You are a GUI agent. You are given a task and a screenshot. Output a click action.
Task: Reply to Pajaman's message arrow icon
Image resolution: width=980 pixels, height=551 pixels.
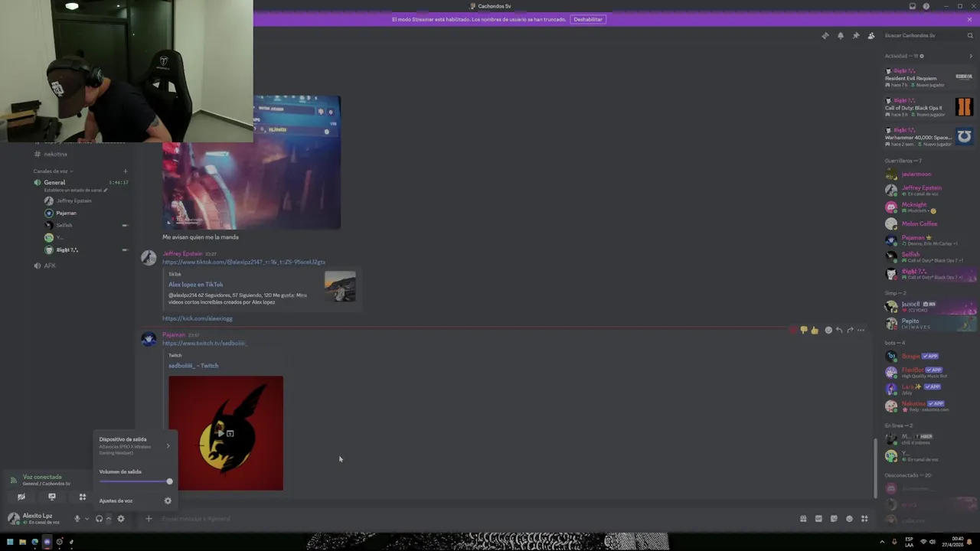(839, 331)
